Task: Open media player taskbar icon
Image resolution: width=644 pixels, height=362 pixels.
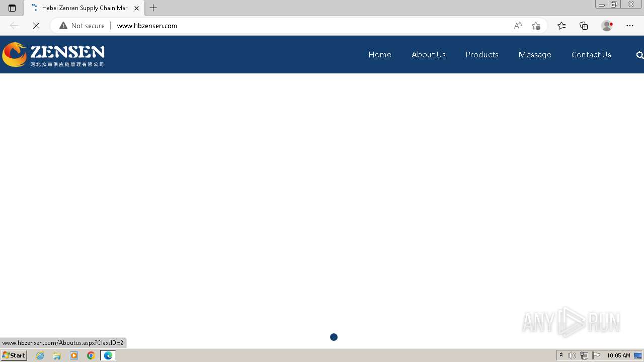Action: pos(74,355)
